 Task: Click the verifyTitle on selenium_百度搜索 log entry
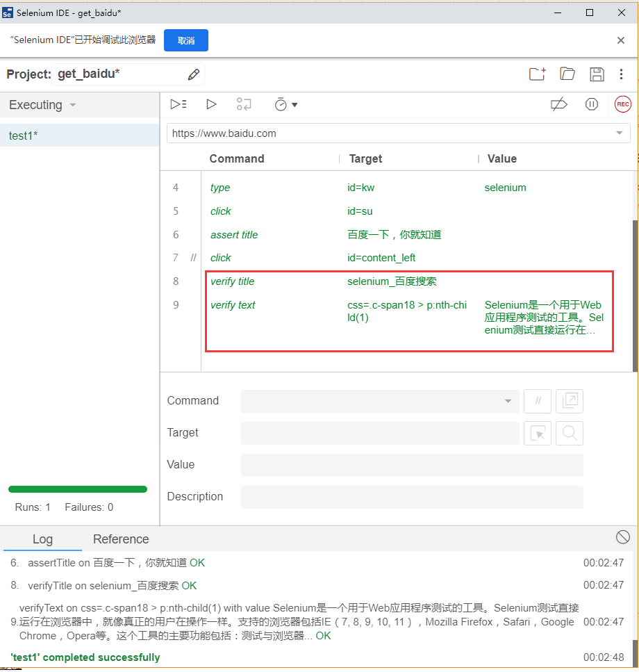coord(113,586)
